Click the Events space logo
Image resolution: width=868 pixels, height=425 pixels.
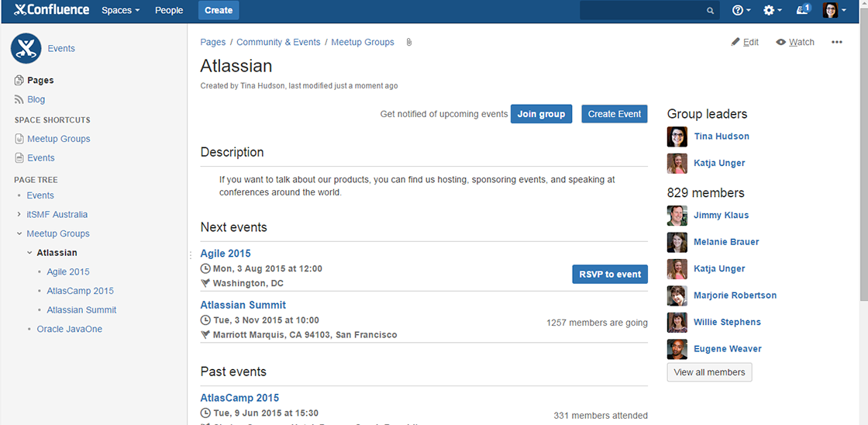coord(26,49)
